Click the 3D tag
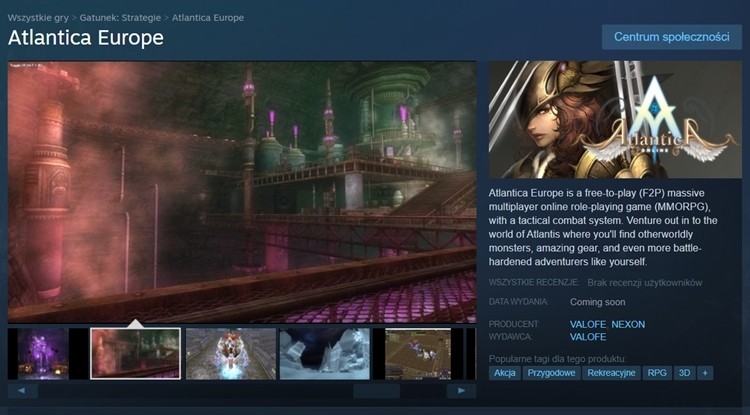This screenshot has height=415, width=750. point(684,373)
